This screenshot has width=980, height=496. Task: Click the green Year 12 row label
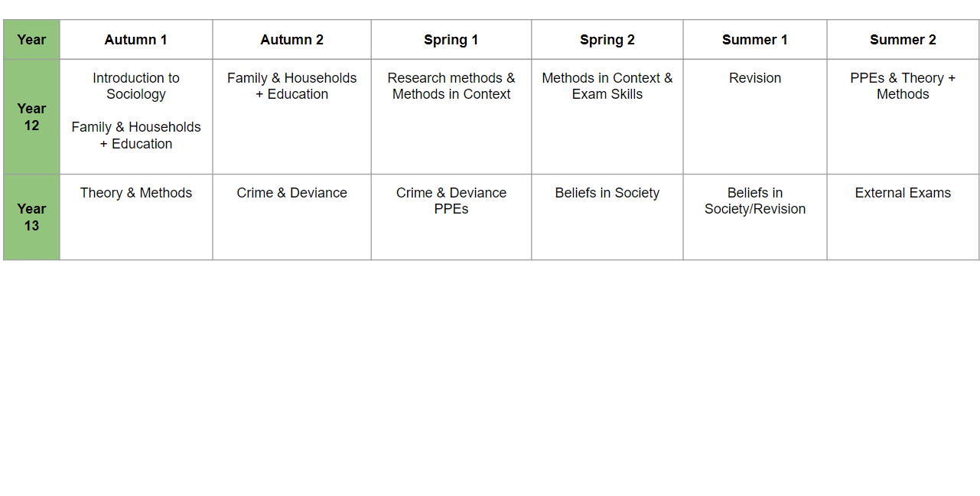[x=31, y=116]
